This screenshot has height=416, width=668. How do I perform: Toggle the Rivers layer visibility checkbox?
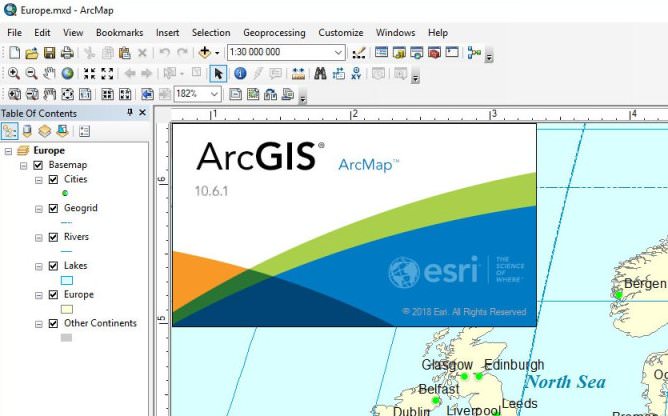54,238
